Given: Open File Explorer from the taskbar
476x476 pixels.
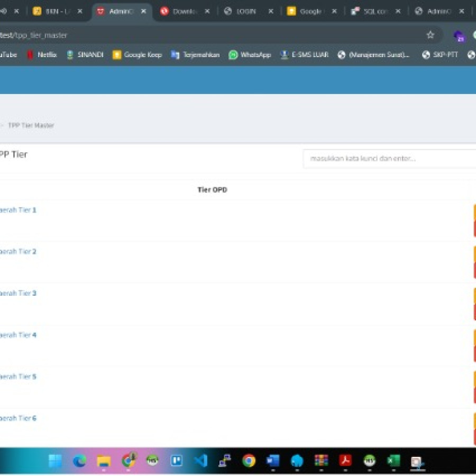Looking at the screenshot, I should click(104, 461).
